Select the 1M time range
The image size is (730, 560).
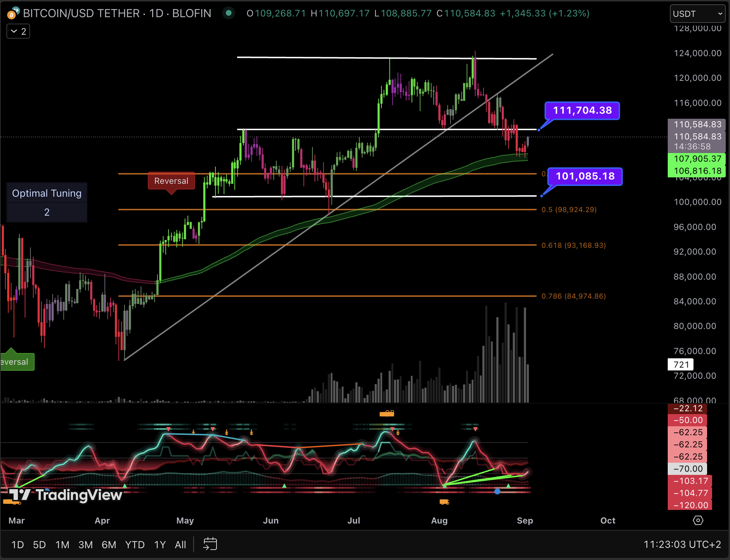tap(62, 545)
